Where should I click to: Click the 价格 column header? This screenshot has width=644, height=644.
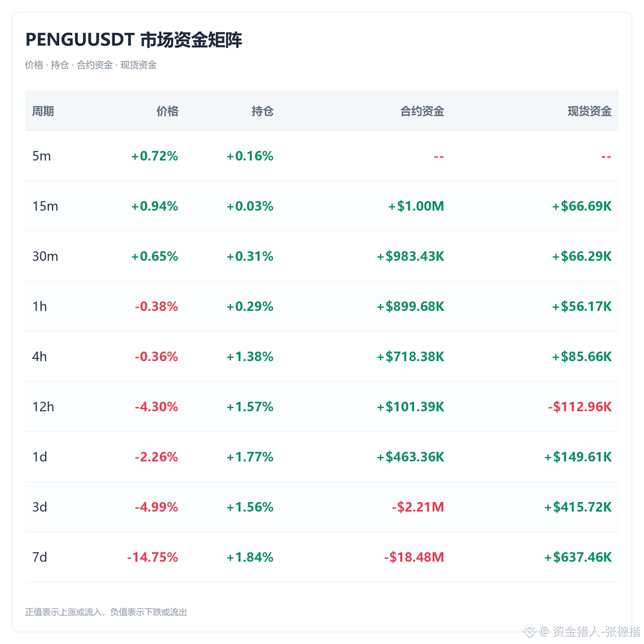167,111
